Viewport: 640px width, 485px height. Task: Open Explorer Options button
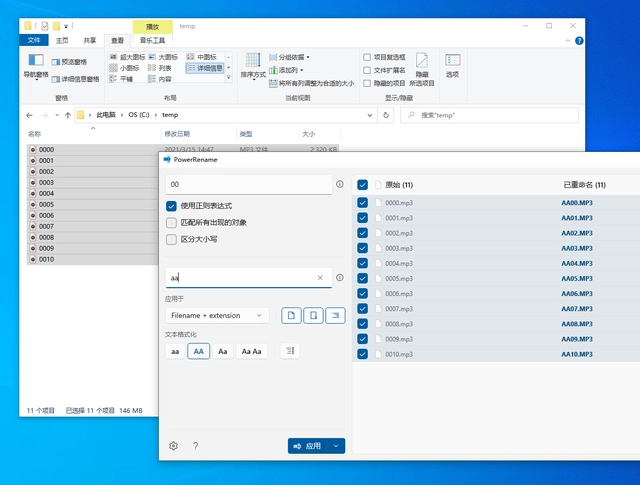coord(452,65)
